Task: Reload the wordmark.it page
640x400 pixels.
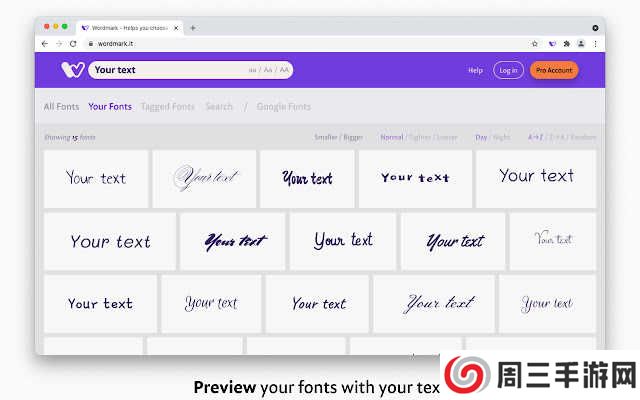Action: pos(73,44)
